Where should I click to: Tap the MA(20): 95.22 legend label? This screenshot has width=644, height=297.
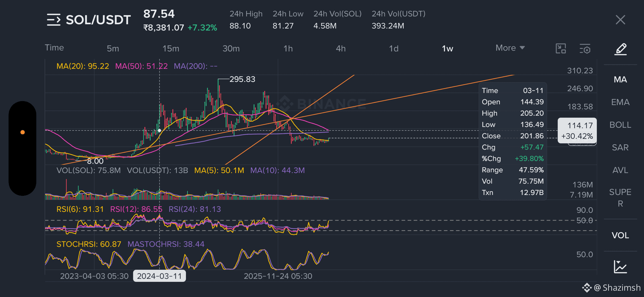point(83,66)
